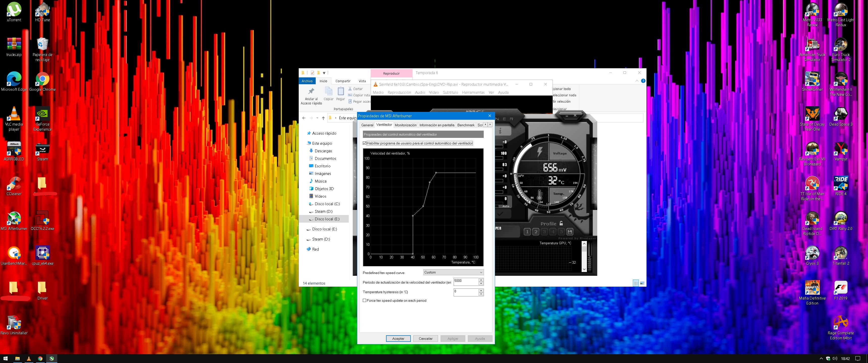Click the Pegar clipboard icon in Explorer
This screenshot has width=868, height=363.
[x=341, y=91]
